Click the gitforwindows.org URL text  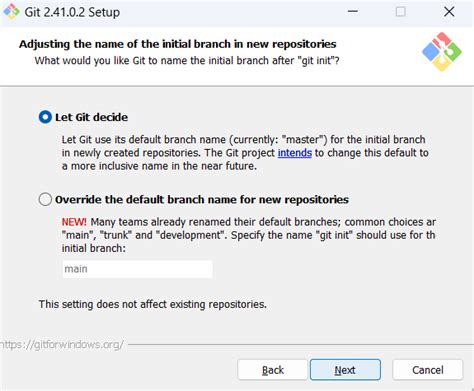coord(62,344)
